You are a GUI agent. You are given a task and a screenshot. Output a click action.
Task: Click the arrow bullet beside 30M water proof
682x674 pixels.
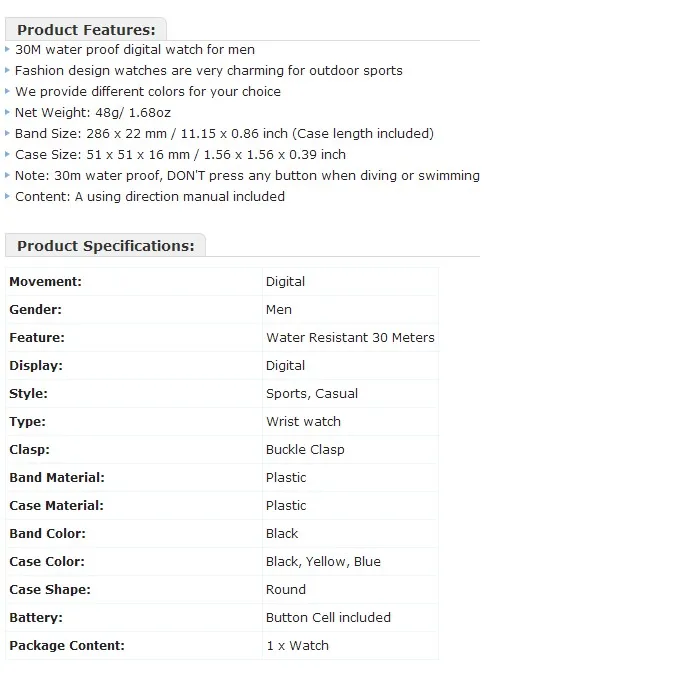[7, 50]
